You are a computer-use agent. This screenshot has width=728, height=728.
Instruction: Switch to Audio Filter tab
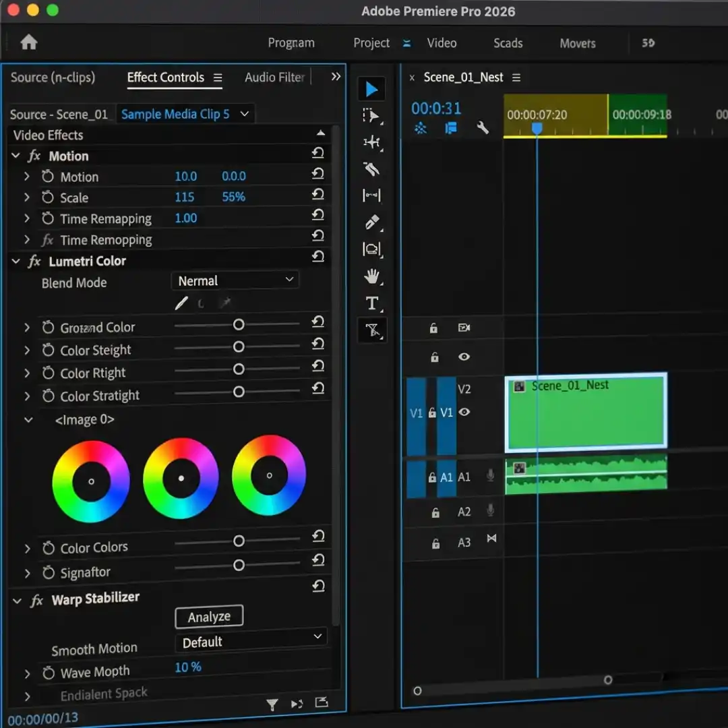274,77
